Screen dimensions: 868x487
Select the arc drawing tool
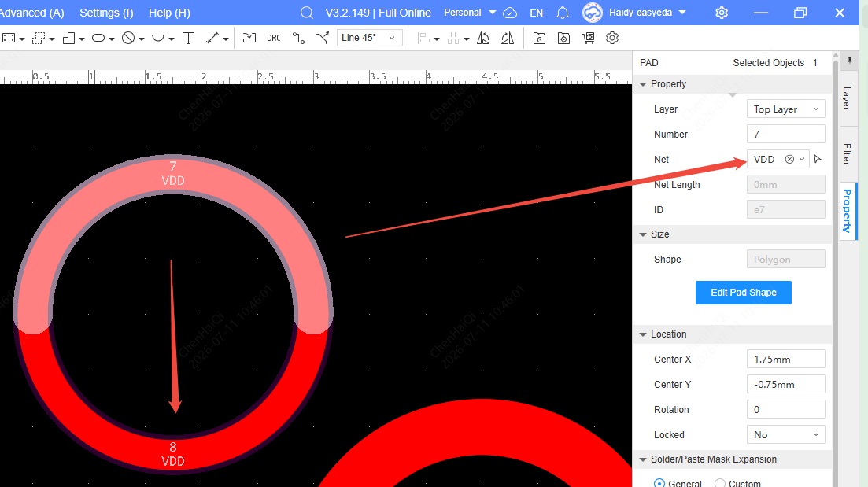pos(158,39)
